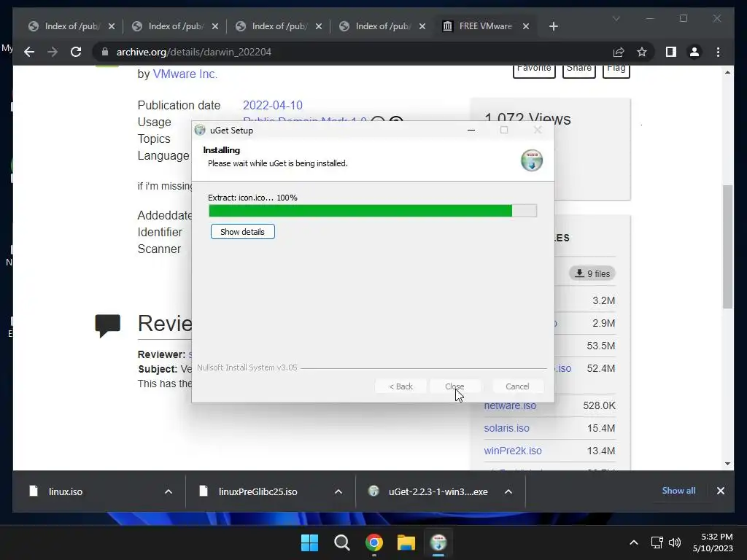
Task: Open a new tab with plus button
Action: coord(553,26)
